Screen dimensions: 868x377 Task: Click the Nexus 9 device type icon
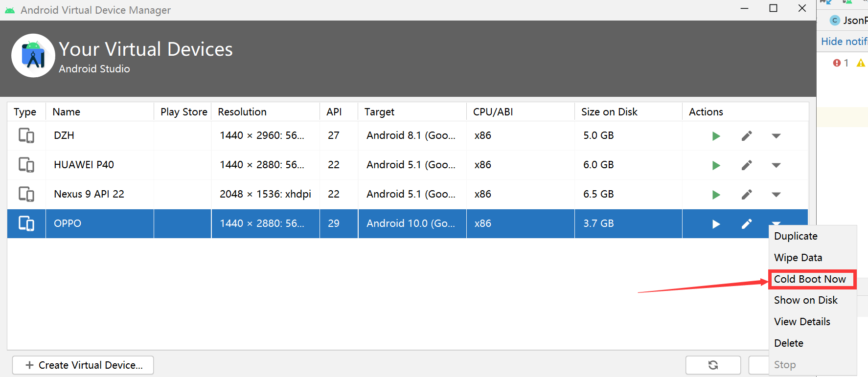pos(26,194)
